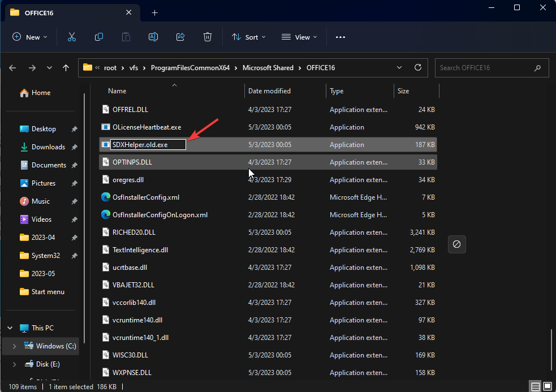
Task: Select the WXPNSE.DLL file
Action: [x=268, y=373]
